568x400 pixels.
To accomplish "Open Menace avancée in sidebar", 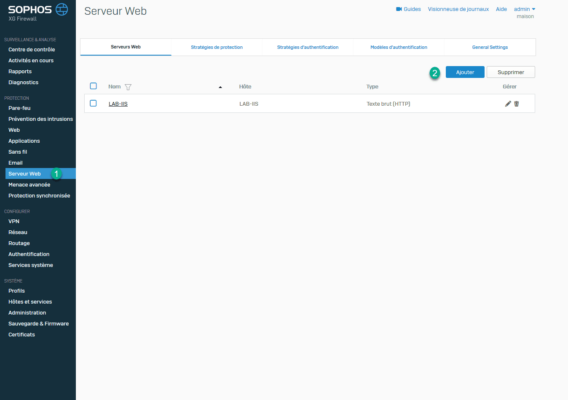I will coord(29,185).
